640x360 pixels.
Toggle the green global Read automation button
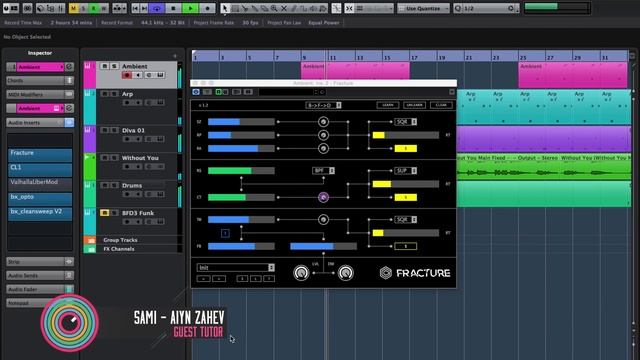[x=94, y=8]
